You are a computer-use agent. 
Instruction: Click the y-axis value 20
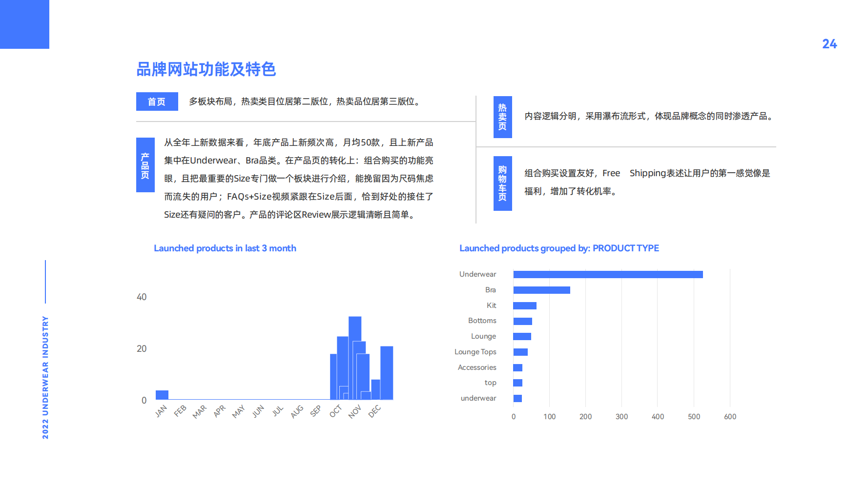click(x=142, y=349)
